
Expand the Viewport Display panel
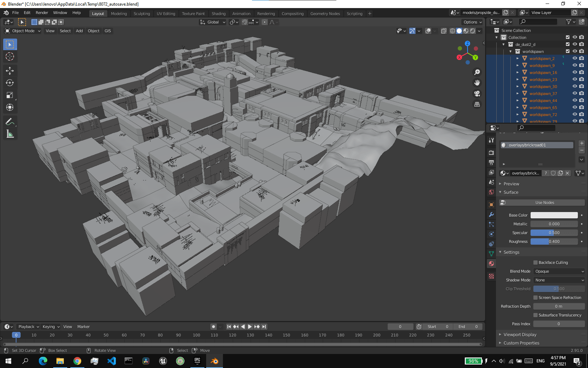pos(519,334)
